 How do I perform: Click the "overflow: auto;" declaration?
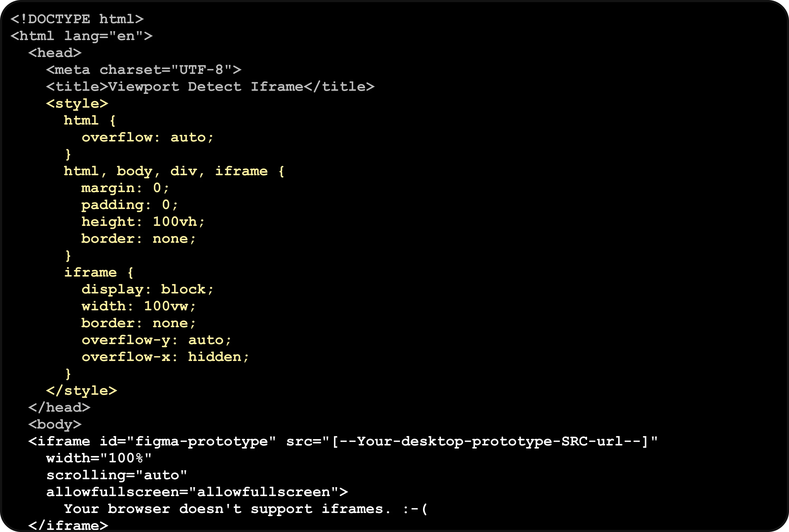pyautogui.click(x=147, y=137)
